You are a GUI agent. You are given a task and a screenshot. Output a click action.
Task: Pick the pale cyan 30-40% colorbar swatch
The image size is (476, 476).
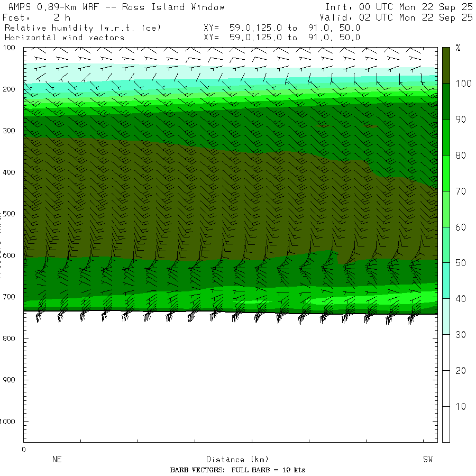tap(446, 317)
